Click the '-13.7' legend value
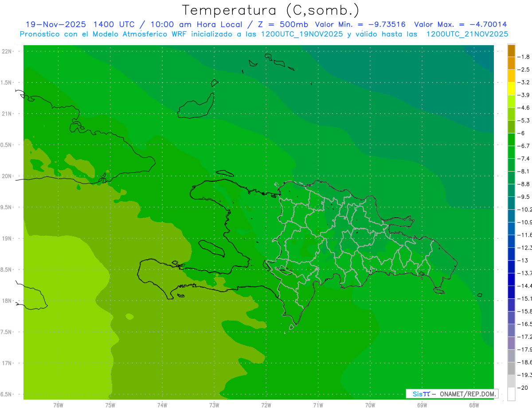The width and height of the screenshot is (532, 411). coord(524,273)
